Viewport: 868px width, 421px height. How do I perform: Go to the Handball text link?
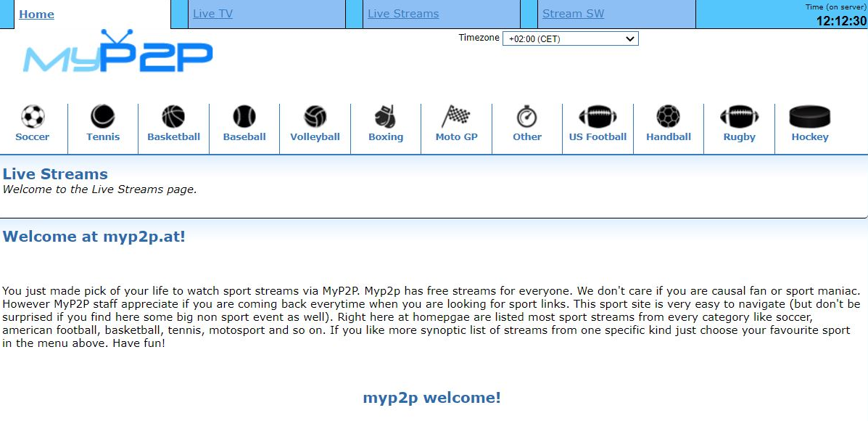[668, 136]
